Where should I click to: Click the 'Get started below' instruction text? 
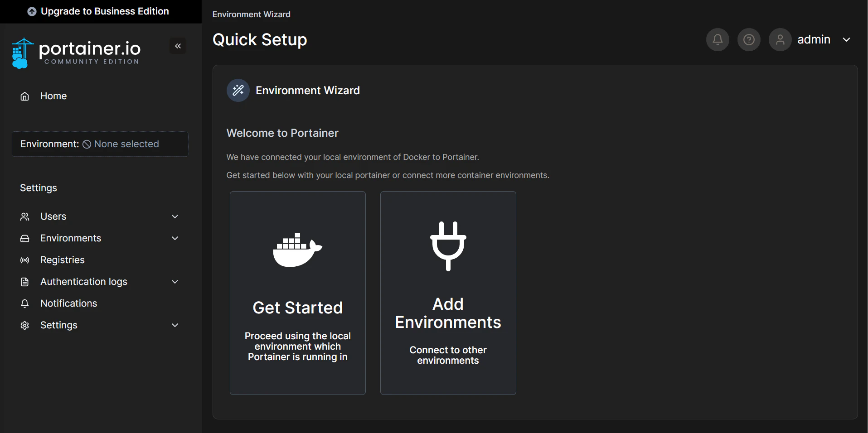click(x=388, y=175)
